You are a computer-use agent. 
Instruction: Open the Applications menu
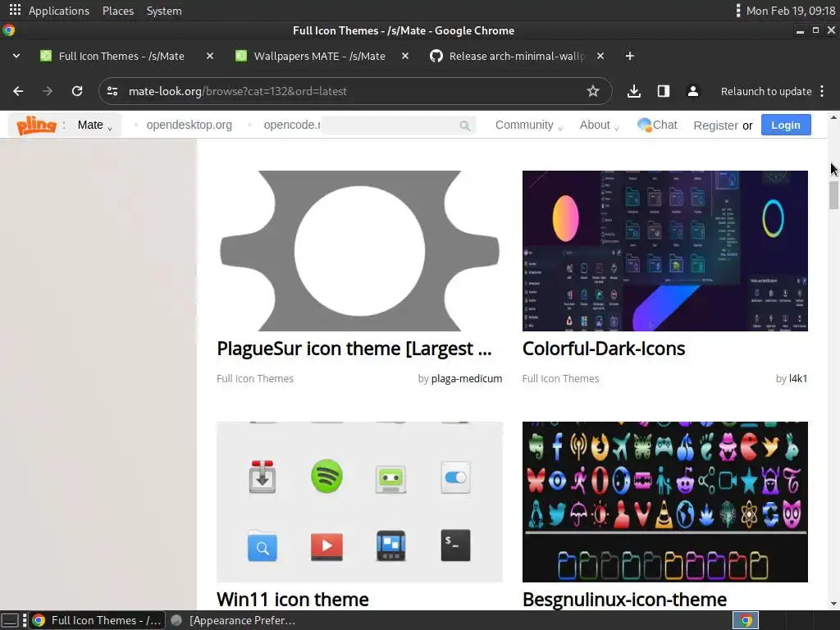coord(59,11)
